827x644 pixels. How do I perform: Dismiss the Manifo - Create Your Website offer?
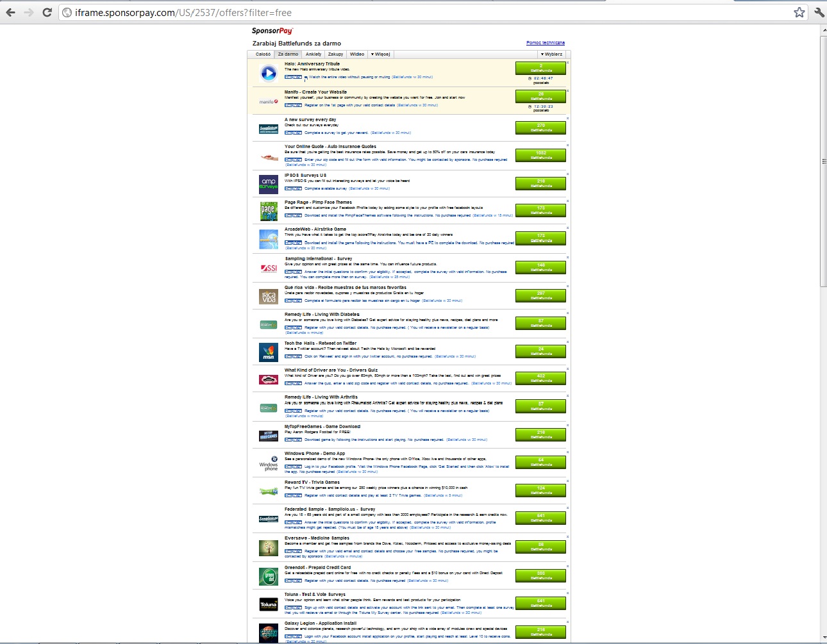pyautogui.click(x=568, y=90)
